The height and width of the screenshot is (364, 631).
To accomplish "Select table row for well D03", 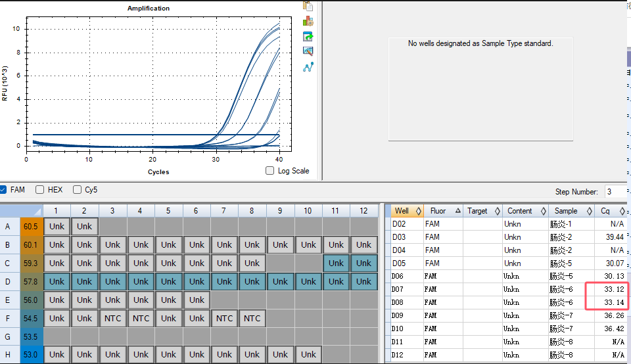I will [x=509, y=237].
